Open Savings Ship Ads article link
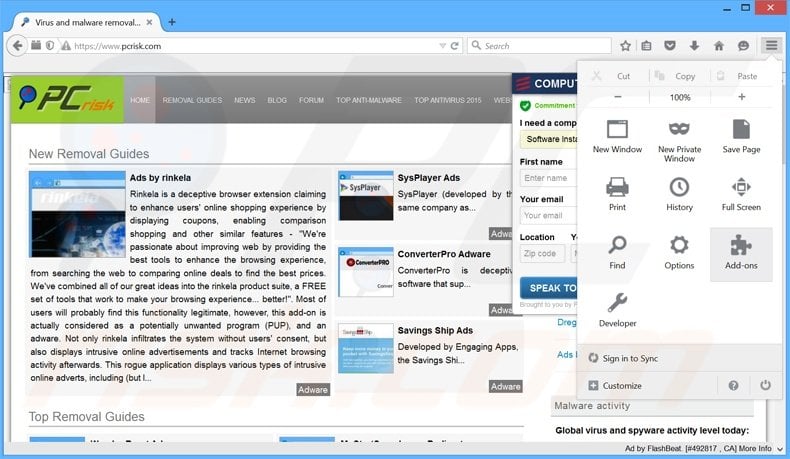 (435, 331)
